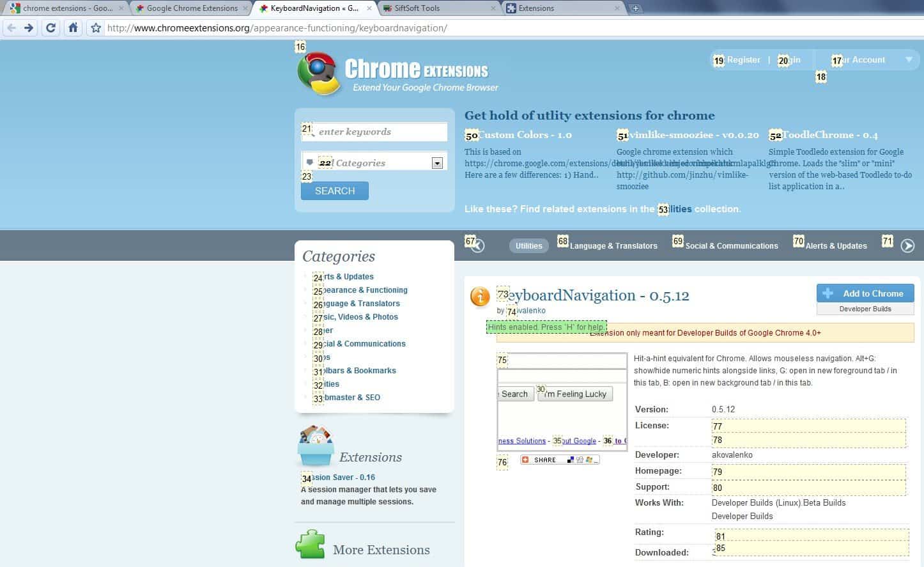Click the enter keywords search field
This screenshot has height=567, width=924.
[x=380, y=132]
